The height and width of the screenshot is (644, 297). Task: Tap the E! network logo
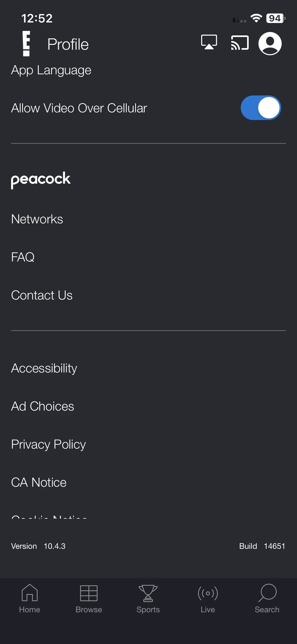(26, 44)
